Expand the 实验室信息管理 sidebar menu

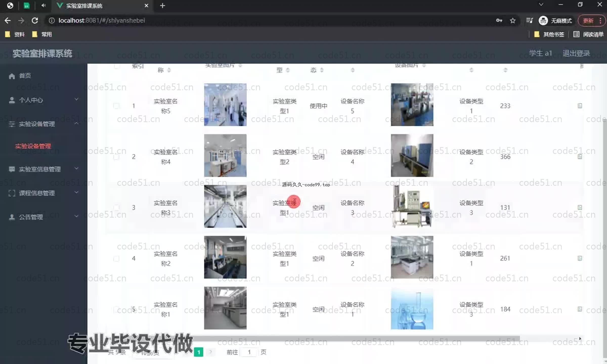click(44, 169)
